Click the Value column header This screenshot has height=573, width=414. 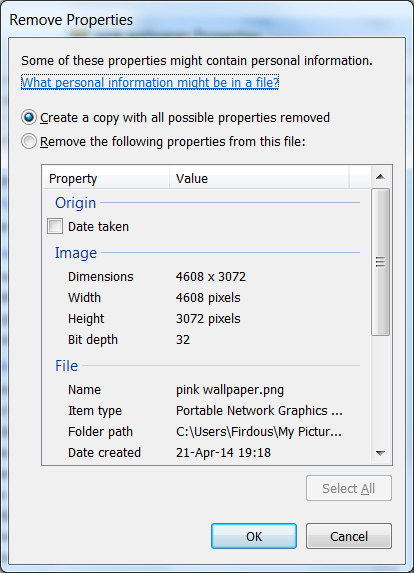pyautogui.click(x=259, y=178)
